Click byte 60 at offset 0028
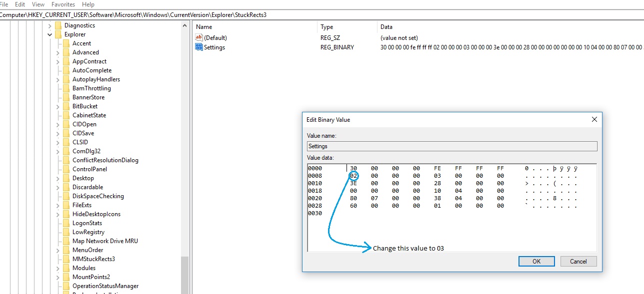The image size is (644, 294). [353, 206]
